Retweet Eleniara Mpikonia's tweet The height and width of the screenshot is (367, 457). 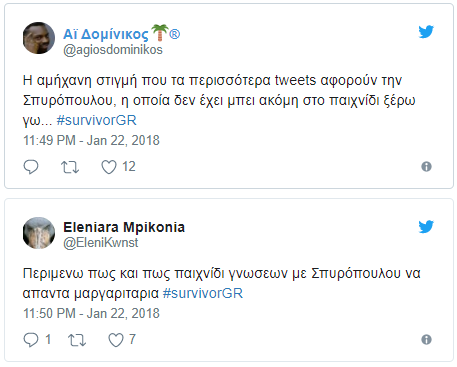click(77, 340)
